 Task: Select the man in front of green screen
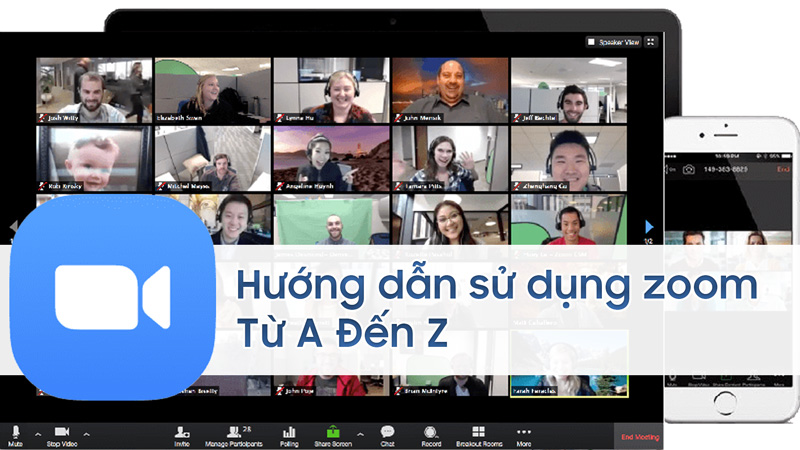coord(331,220)
